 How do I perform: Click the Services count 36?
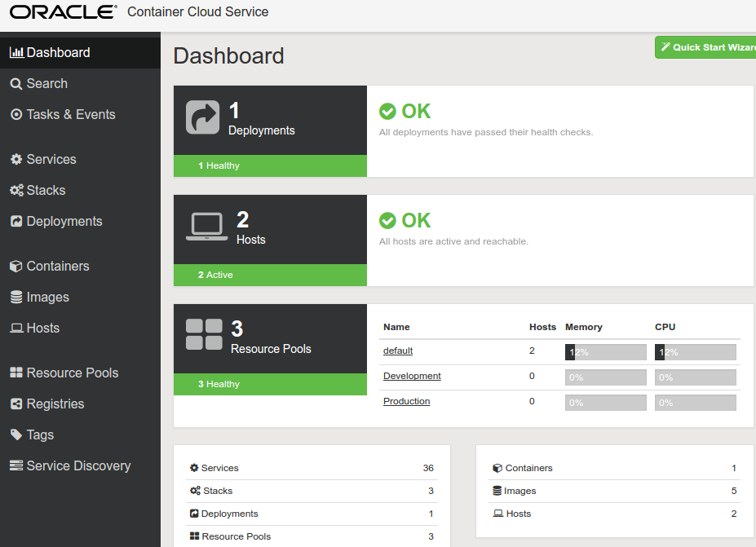tap(428, 468)
